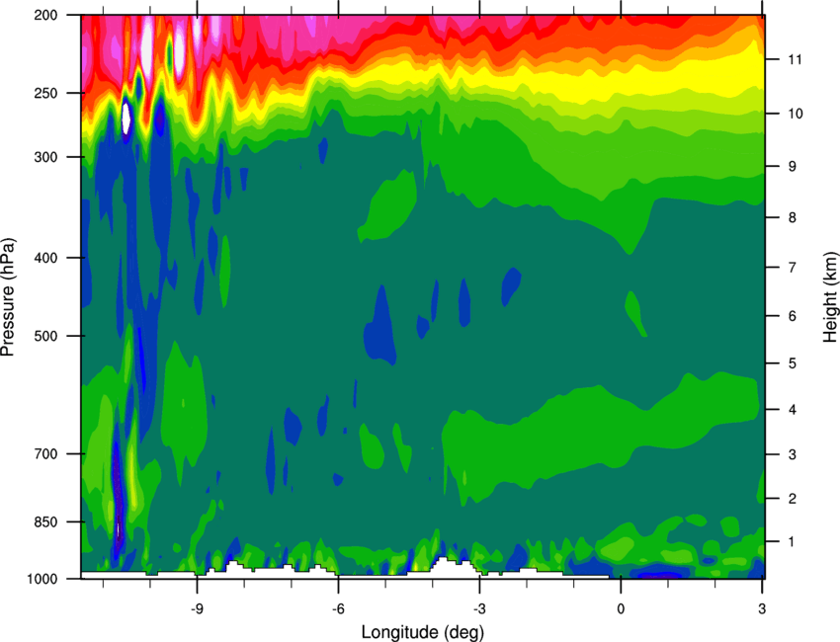
Task: Pick the 9 km height label
Action: tap(793, 167)
